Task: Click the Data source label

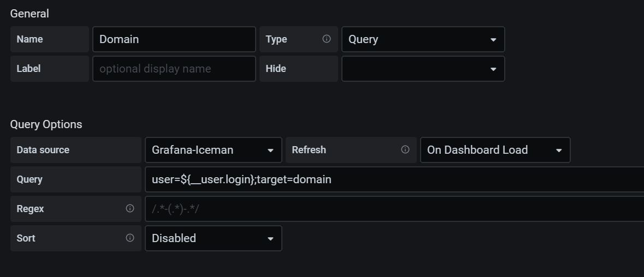Action: click(43, 150)
